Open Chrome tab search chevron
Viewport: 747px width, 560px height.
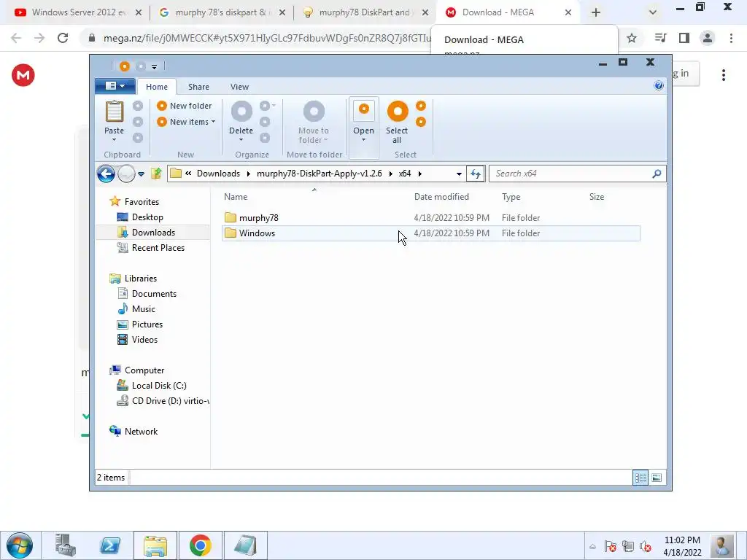click(x=653, y=12)
